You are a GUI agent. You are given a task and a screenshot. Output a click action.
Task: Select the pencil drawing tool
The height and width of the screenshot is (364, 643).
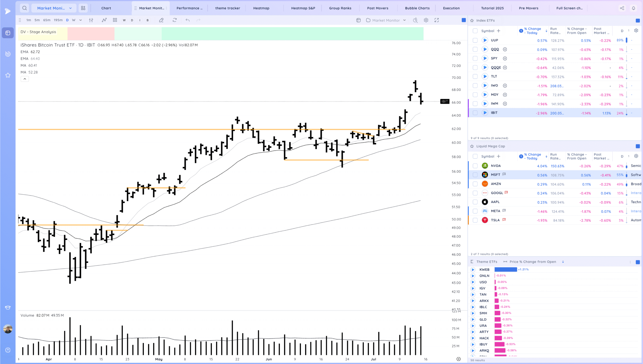click(x=161, y=20)
